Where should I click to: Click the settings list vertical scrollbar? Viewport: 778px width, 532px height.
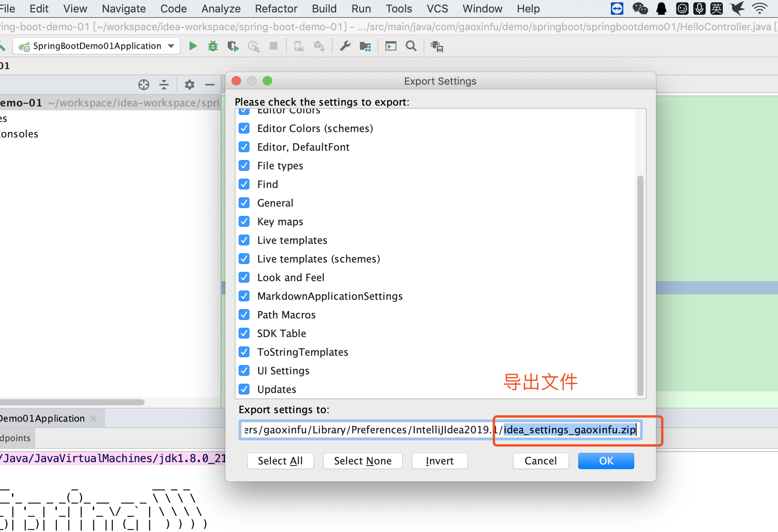pyautogui.click(x=640, y=285)
